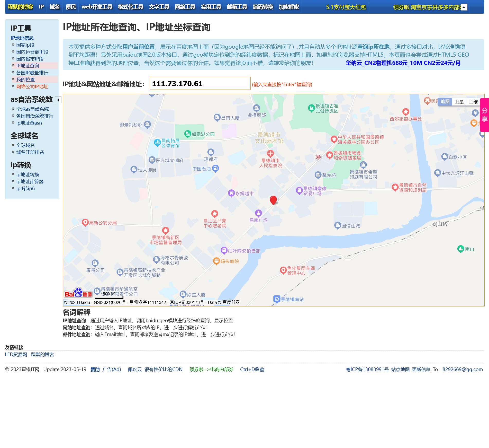The image size is (489, 448).
Task: Switch map to 卫星 satellite view
Action: (459, 102)
